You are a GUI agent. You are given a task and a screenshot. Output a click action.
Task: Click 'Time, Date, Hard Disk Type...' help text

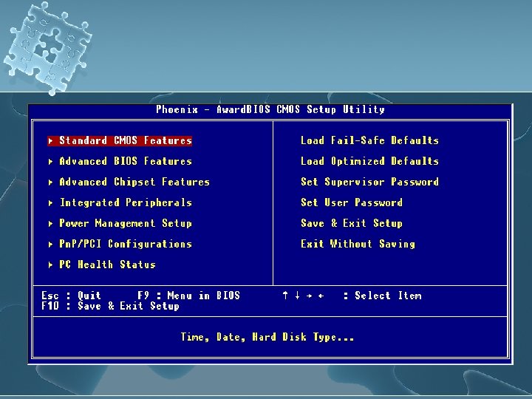267,337
